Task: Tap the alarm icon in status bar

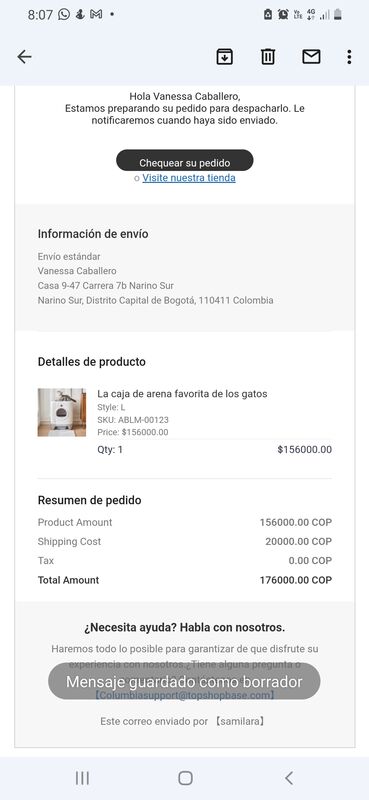Action: point(283,15)
